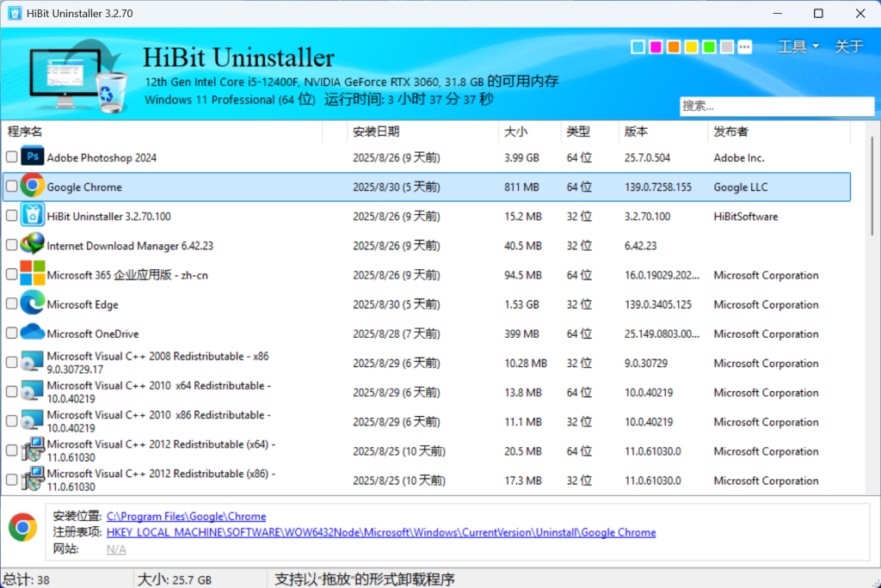Open the 工具 dropdown menu
Screen dimensions: 881x588
tap(798, 46)
